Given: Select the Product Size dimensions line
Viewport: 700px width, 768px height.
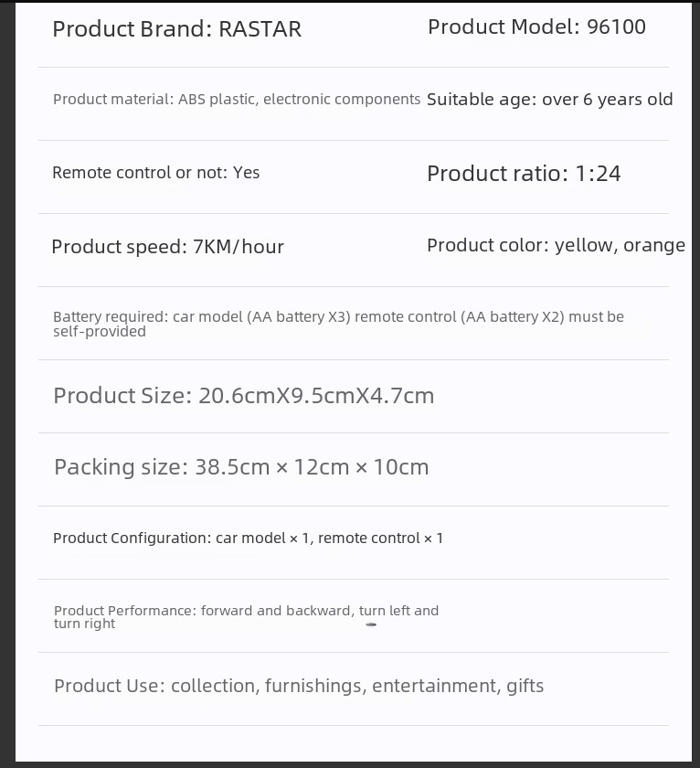Looking at the screenshot, I should 243,396.
